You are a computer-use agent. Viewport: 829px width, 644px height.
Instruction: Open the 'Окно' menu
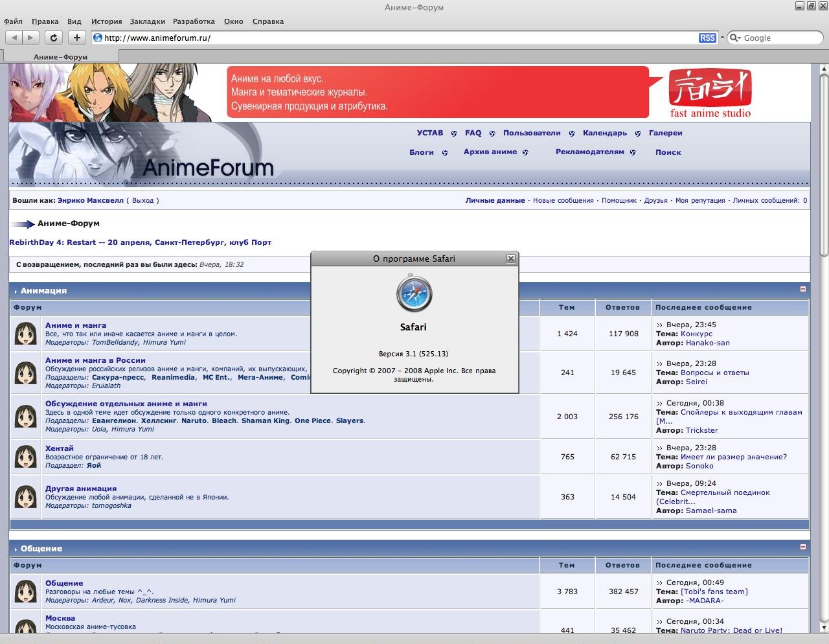(234, 21)
